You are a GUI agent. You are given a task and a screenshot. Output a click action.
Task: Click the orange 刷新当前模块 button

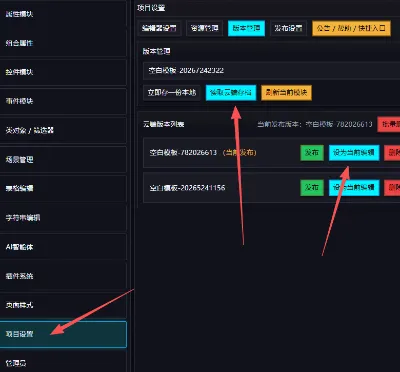[286, 92]
